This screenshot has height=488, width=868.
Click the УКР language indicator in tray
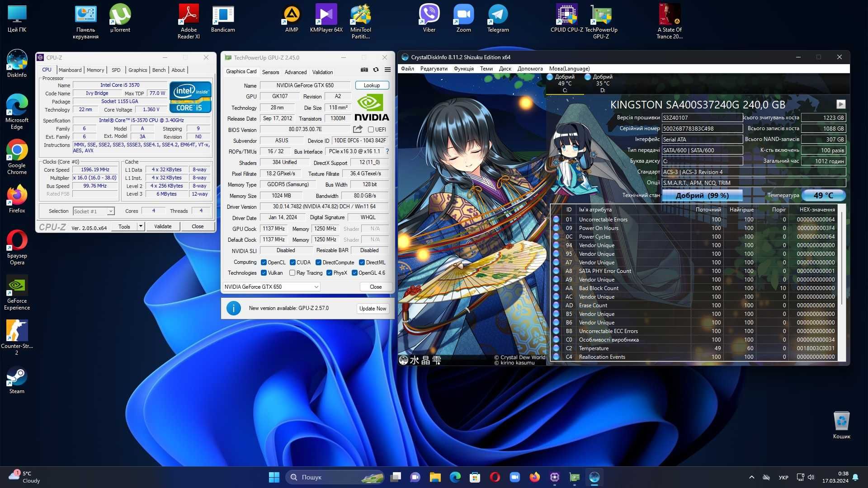point(783,477)
